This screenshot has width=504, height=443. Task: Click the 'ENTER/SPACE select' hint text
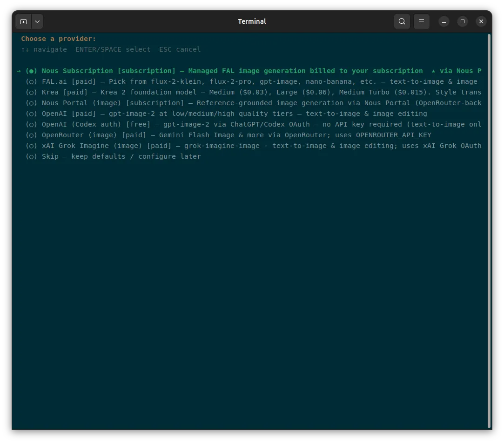click(113, 49)
